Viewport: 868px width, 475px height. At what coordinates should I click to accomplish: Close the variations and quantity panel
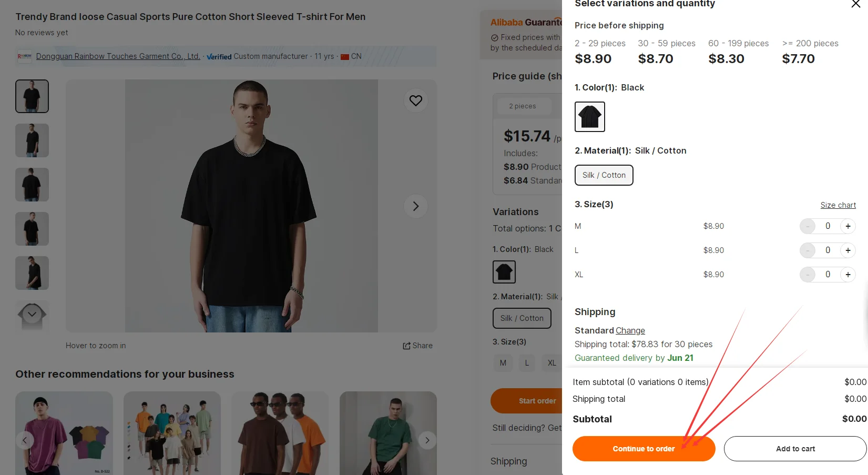coord(855,4)
